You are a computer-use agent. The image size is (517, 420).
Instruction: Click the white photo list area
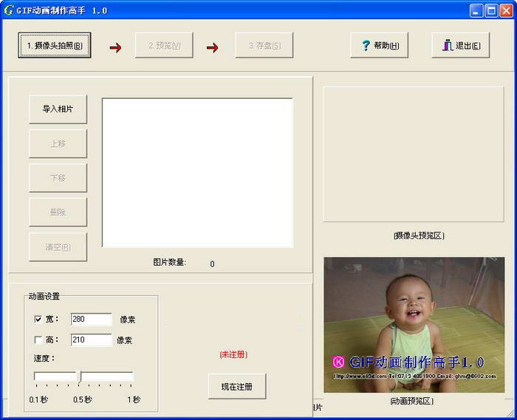pos(197,173)
